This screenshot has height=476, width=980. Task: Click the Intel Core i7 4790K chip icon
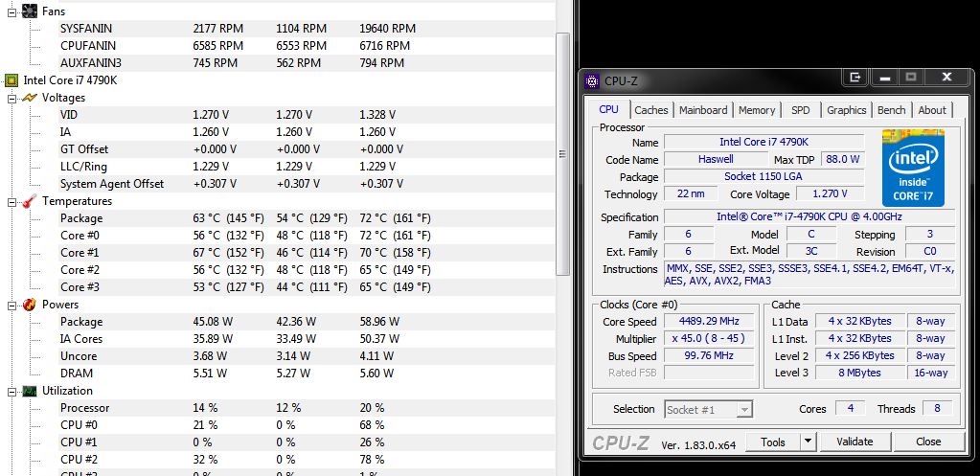pyautogui.click(x=11, y=79)
